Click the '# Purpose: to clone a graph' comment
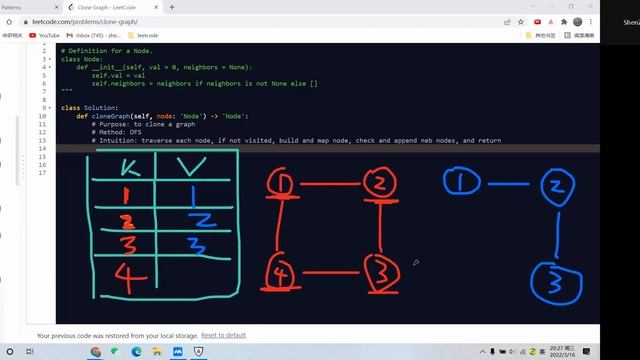 [143, 124]
